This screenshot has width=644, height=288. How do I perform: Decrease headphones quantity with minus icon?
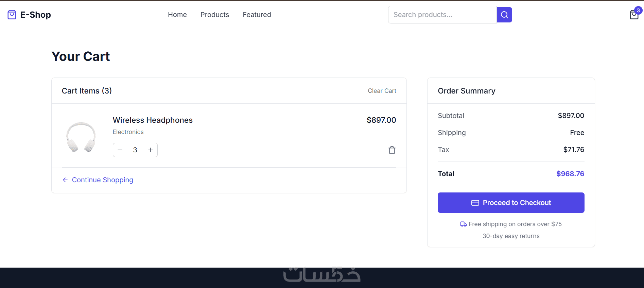coord(120,150)
